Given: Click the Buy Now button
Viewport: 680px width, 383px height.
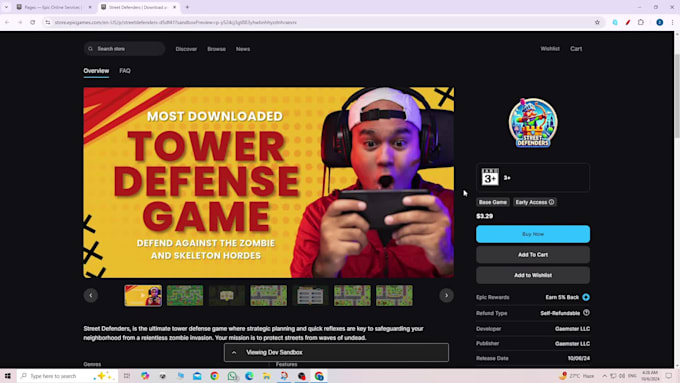Looking at the screenshot, I should [x=533, y=234].
